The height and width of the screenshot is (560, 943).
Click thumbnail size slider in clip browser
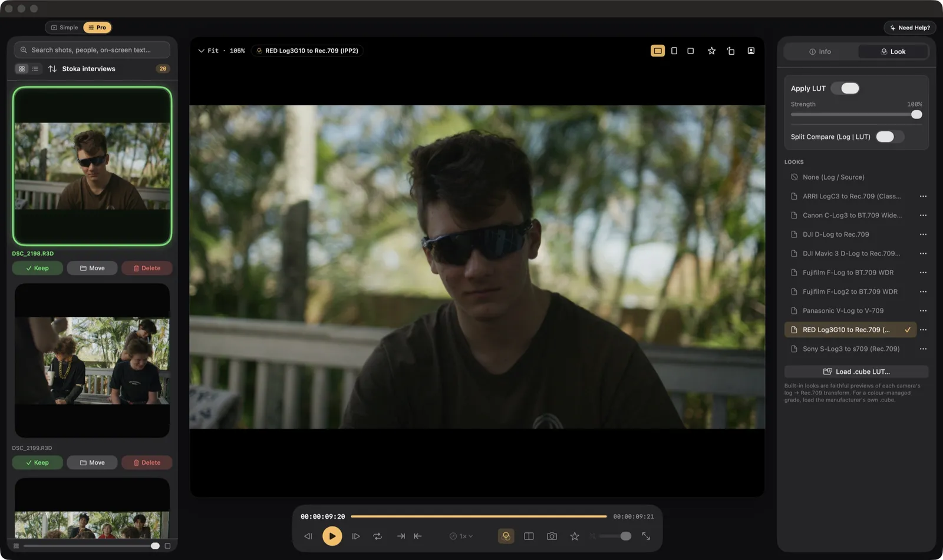92,546
